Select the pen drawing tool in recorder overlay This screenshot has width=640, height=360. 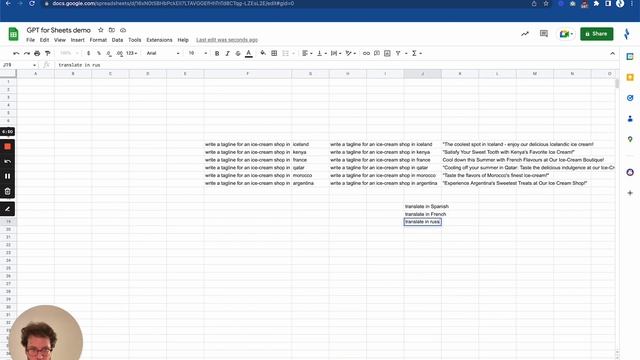[x=7, y=209]
